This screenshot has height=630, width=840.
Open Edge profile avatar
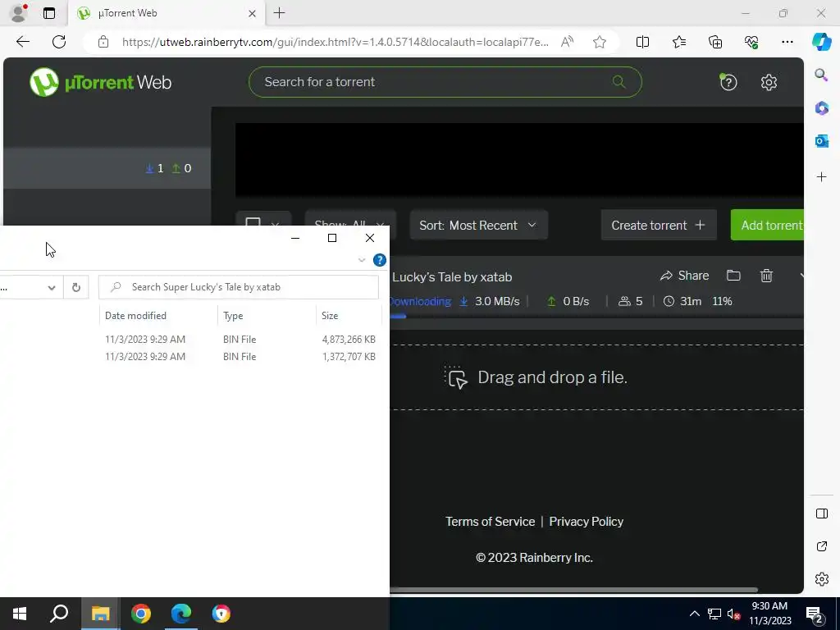pos(19,13)
